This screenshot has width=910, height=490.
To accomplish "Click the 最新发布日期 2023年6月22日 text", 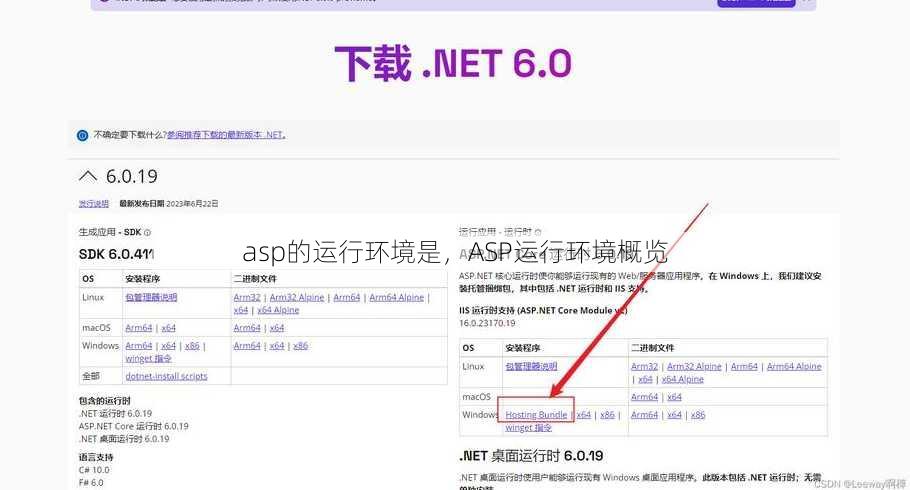I will pos(169,204).
